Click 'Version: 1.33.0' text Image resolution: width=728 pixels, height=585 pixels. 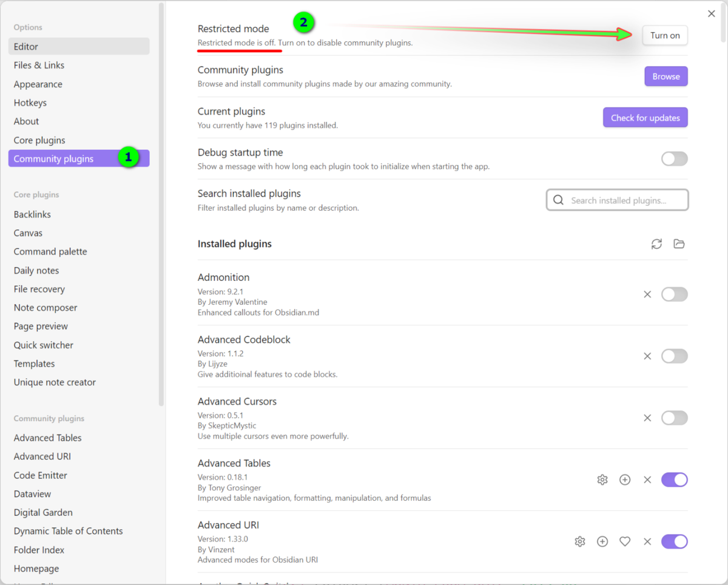[223, 539]
